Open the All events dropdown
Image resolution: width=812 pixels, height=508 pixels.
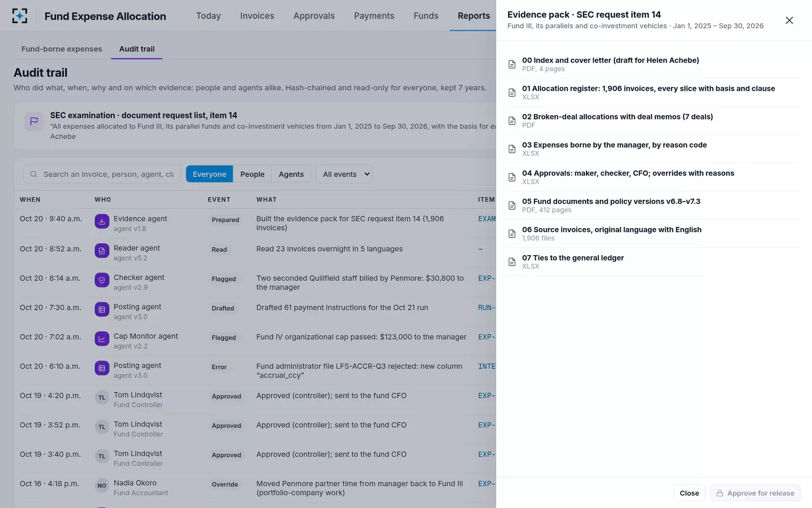point(344,174)
